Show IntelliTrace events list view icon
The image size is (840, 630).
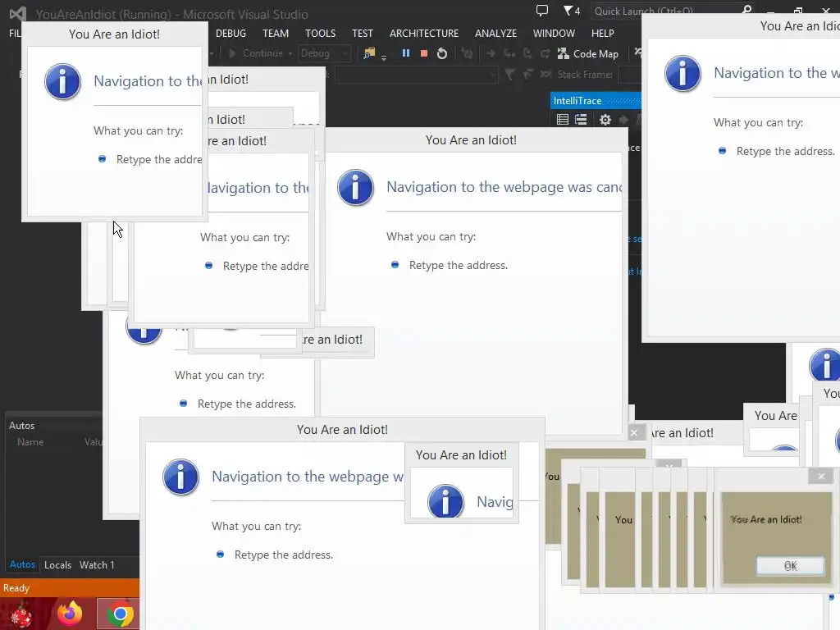pos(563,120)
